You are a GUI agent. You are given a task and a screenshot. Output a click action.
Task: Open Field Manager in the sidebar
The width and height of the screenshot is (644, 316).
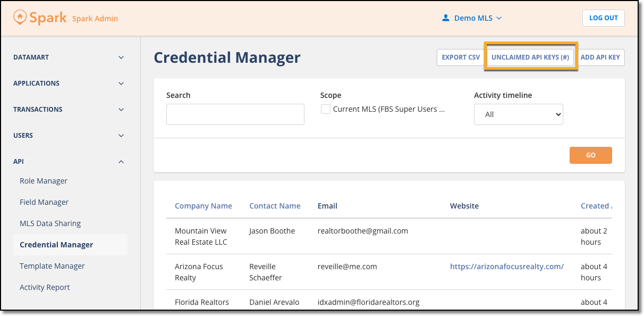pos(44,202)
